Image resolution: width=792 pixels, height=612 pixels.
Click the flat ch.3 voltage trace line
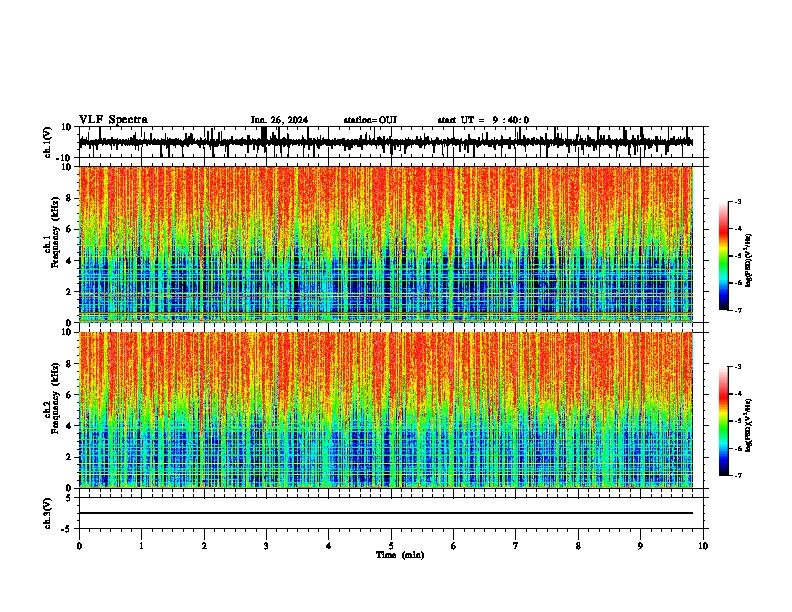(x=386, y=513)
